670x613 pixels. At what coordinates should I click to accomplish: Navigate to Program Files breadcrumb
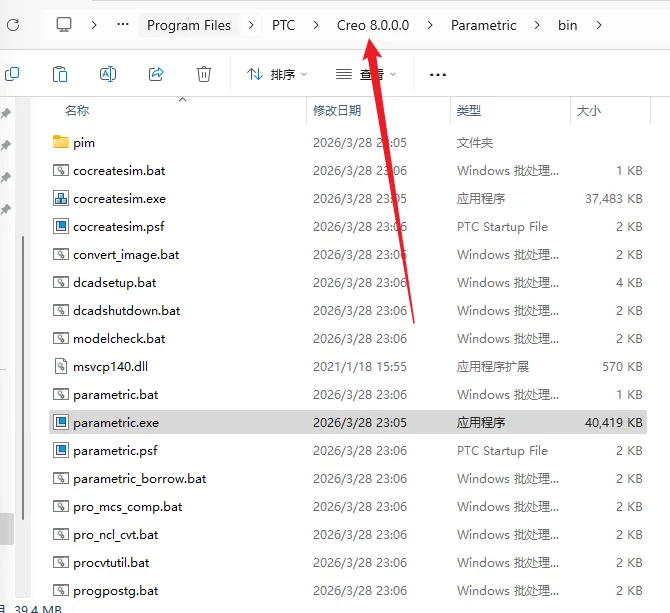point(189,25)
